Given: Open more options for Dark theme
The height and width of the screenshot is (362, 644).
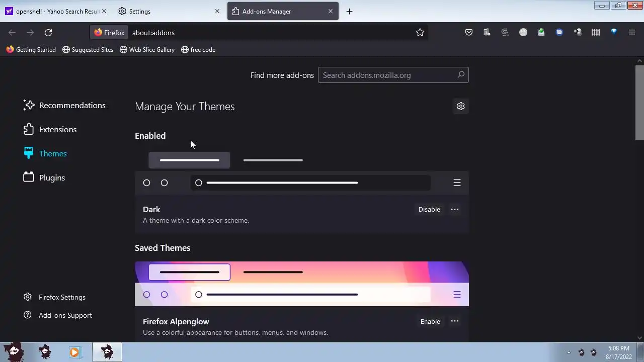Looking at the screenshot, I should 455,209.
